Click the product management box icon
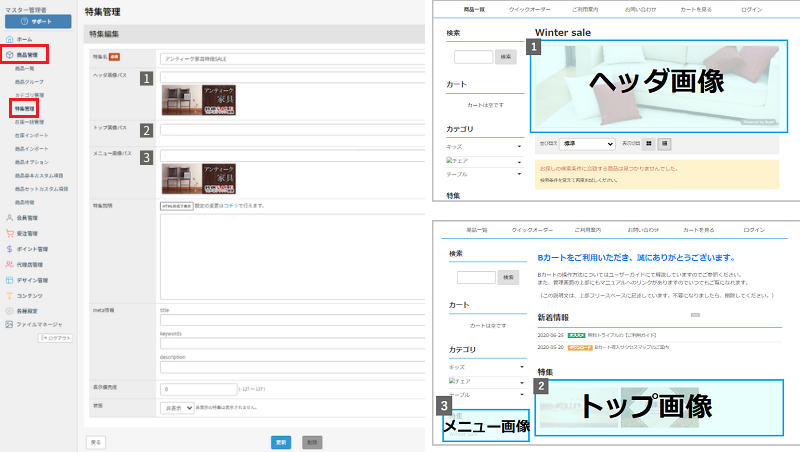 (9, 54)
